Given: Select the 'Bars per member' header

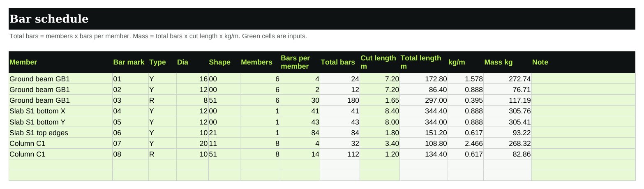Looking at the screenshot, I should pos(300,62).
